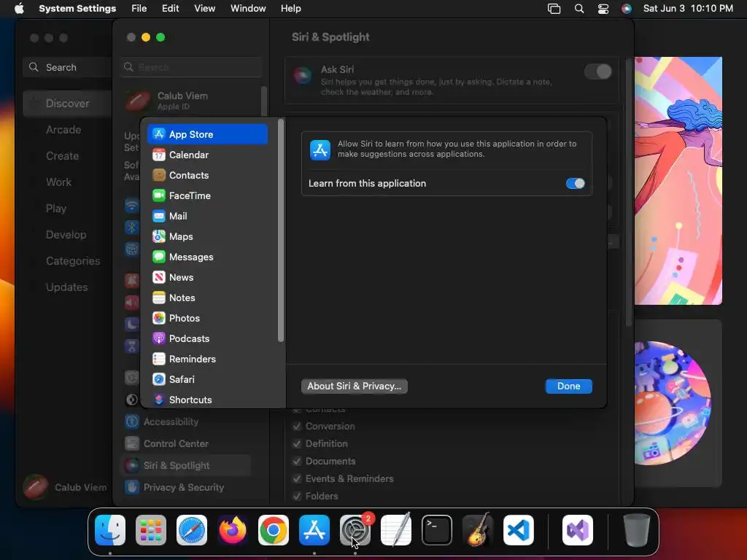Launch Terminal from the Dock

coord(437,530)
